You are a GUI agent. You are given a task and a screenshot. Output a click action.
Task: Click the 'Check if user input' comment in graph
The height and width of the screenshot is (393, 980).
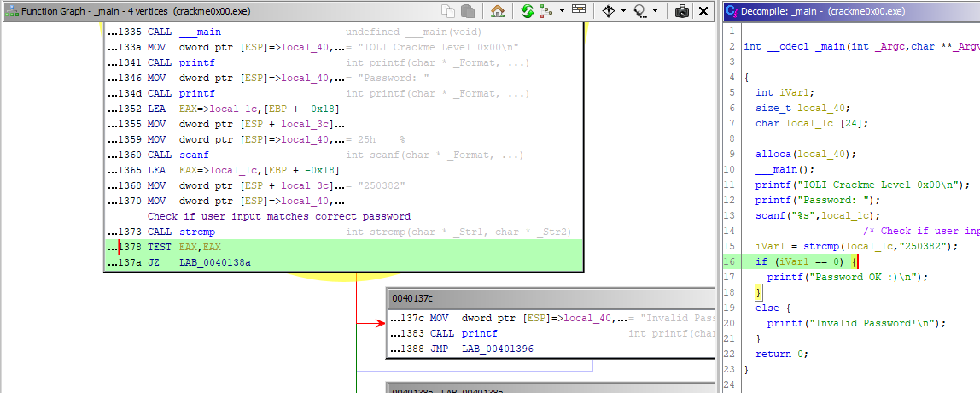279,216
